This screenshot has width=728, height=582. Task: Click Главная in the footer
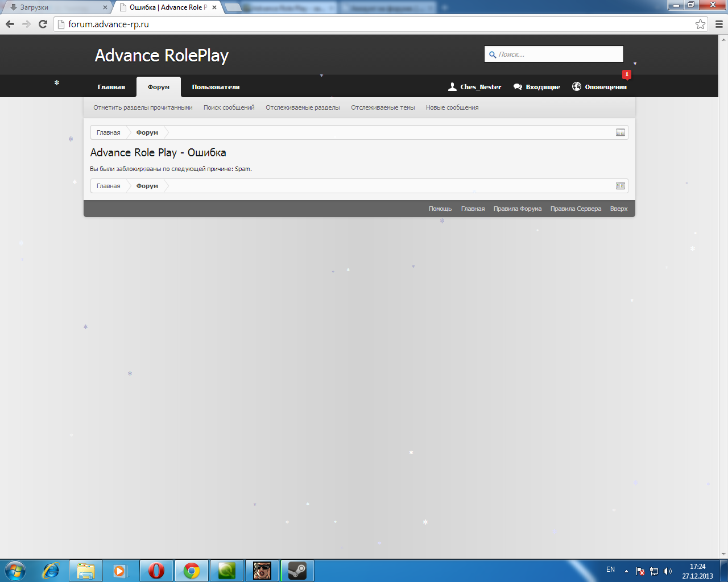pyautogui.click(x=473, y=209)
